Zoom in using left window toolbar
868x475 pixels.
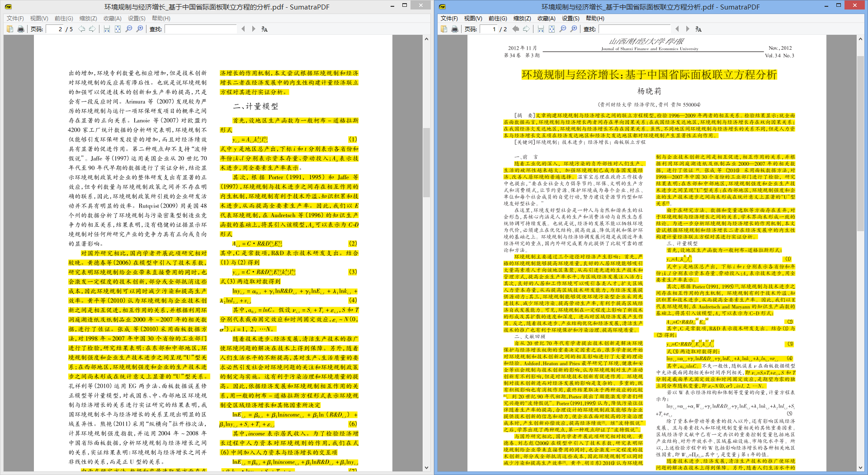pos(140,29)
